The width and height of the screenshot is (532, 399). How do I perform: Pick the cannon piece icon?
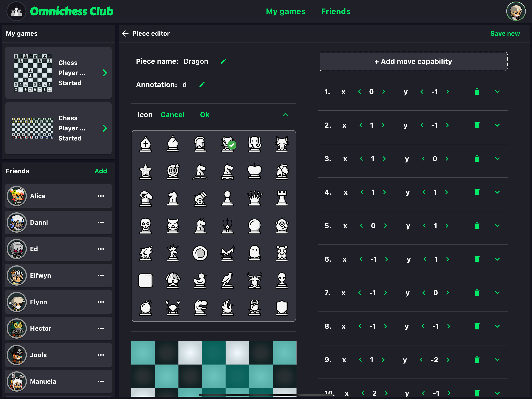[200, 199]
